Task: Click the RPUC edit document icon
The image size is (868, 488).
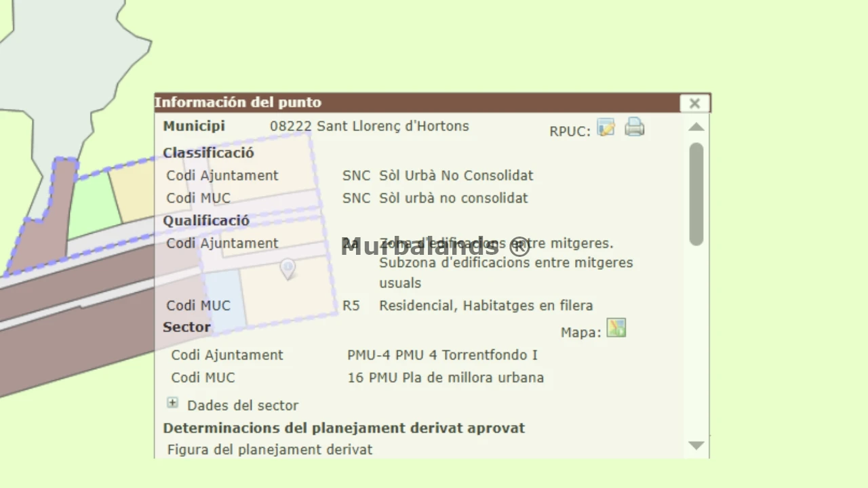Action: pyautogui.click(x=606, y=127)
